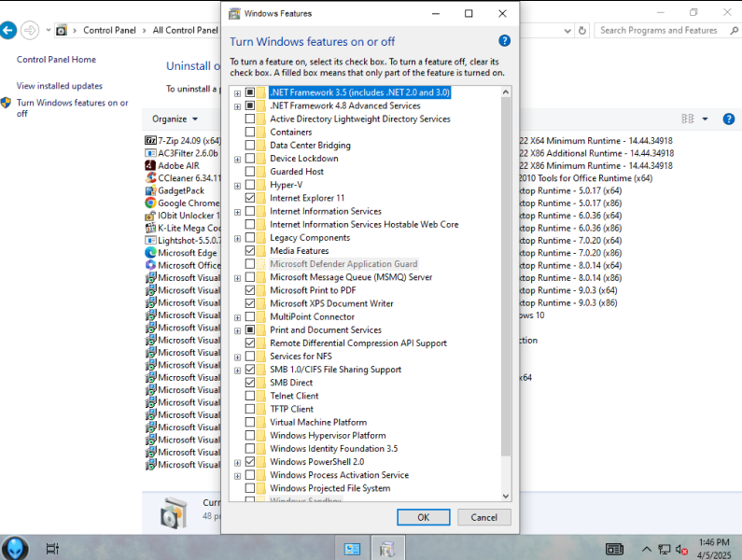Uncheck Media Features checkbox
The height and width of the screenshot is (560, 742).
coord(250,250)
